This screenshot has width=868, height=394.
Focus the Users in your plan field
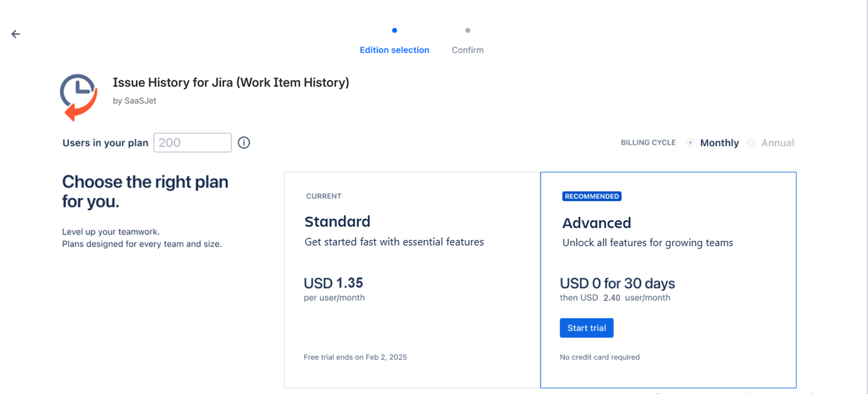(x=192, y=142)
